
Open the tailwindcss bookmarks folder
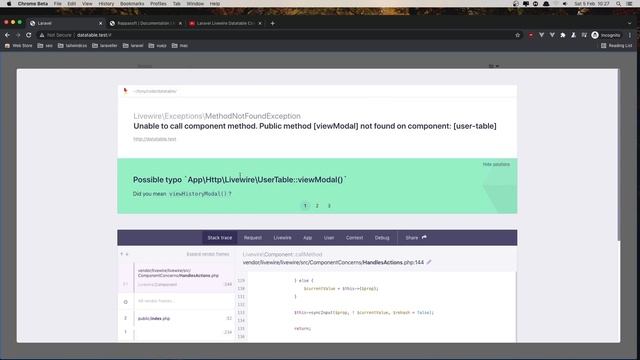[72, 46]
